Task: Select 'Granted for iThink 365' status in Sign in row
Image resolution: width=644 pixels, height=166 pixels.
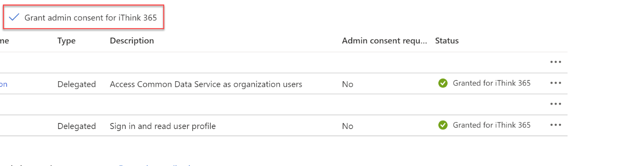Action: click(491, 125)
